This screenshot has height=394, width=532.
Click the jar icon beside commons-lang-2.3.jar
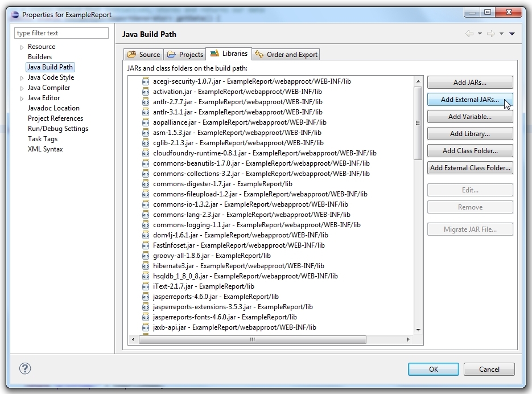(146, 215)
